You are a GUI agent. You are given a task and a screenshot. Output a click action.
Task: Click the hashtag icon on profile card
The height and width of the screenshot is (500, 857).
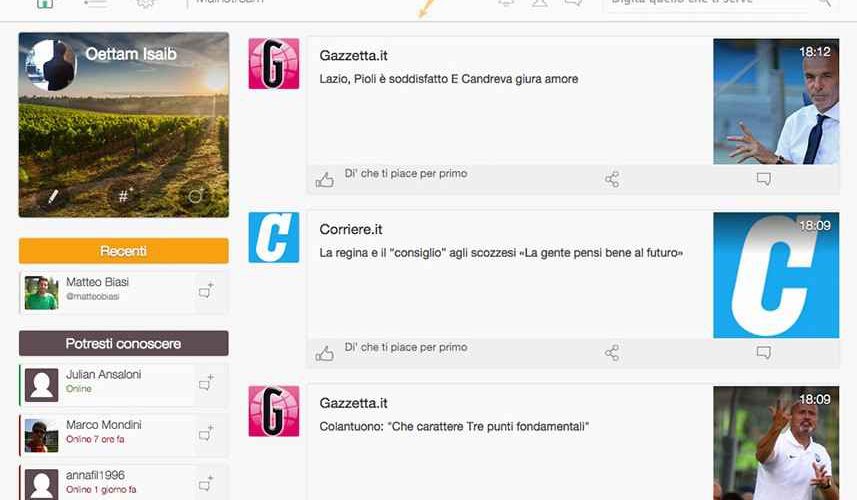coord(125,195)
